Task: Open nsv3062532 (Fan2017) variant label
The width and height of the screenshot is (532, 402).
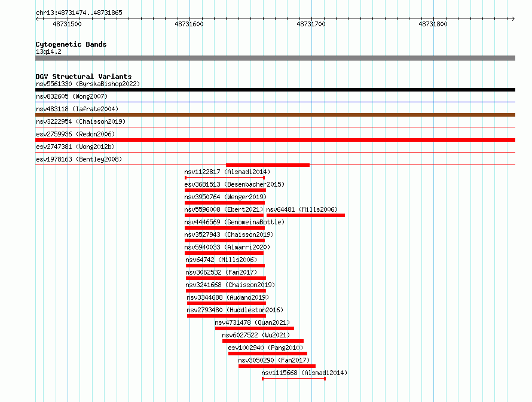Action: (221, 272)
